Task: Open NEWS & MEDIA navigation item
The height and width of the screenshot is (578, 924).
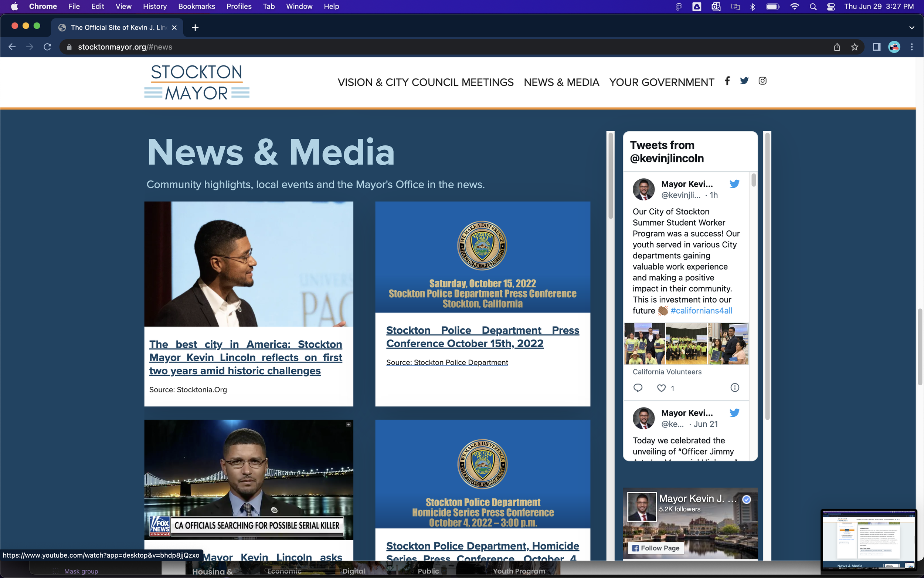Action: point(561,82)
